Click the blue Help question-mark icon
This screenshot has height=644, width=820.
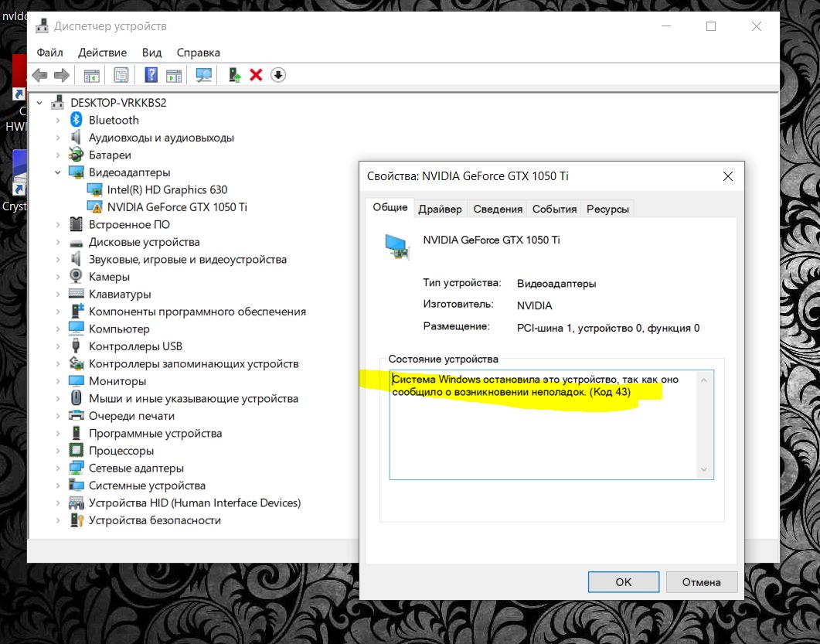click(151, 75)
